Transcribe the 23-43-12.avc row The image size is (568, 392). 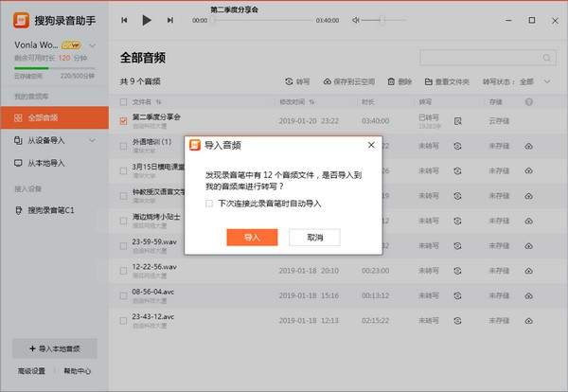pos(457,321)
